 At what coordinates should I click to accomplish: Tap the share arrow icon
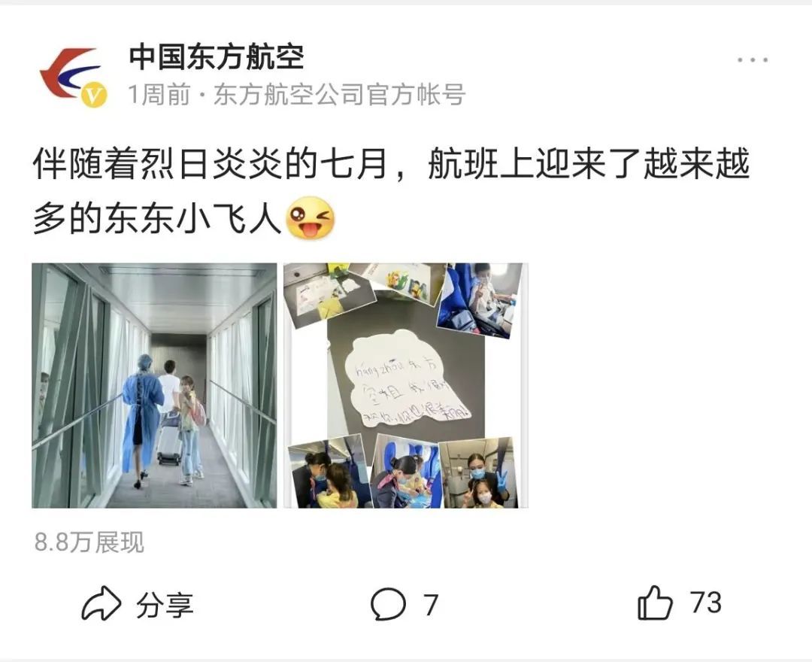tap(101, 603)
